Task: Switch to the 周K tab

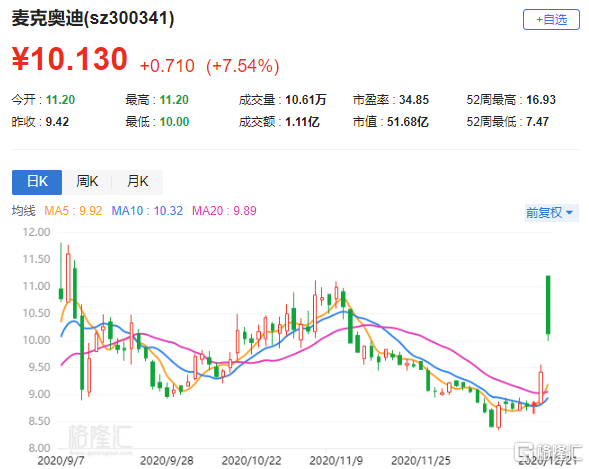Action: click(87, 182)
